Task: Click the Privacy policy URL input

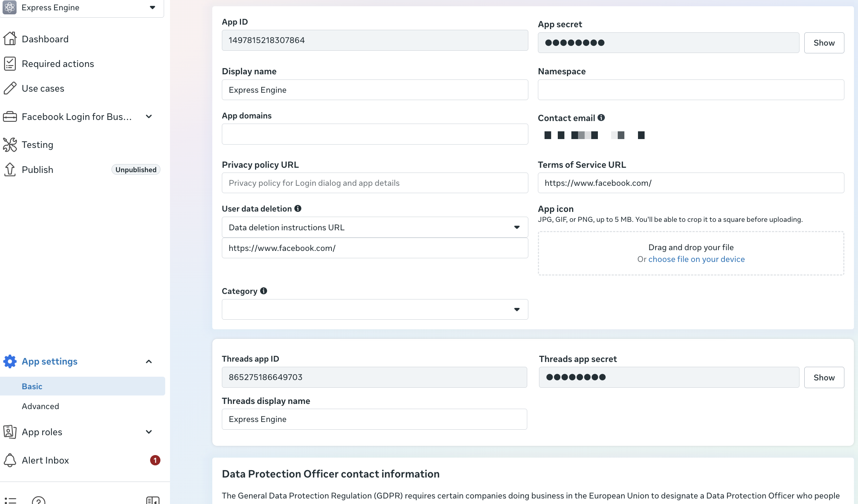Action: click(x=375, y=183)
